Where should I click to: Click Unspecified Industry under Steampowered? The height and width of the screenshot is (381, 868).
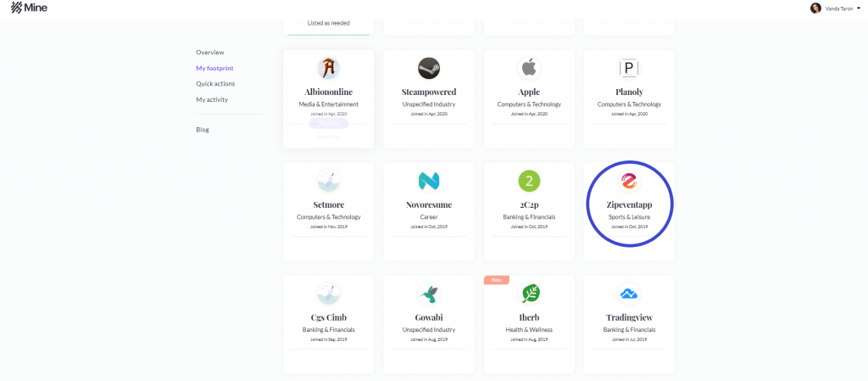(x=429, y=104)
